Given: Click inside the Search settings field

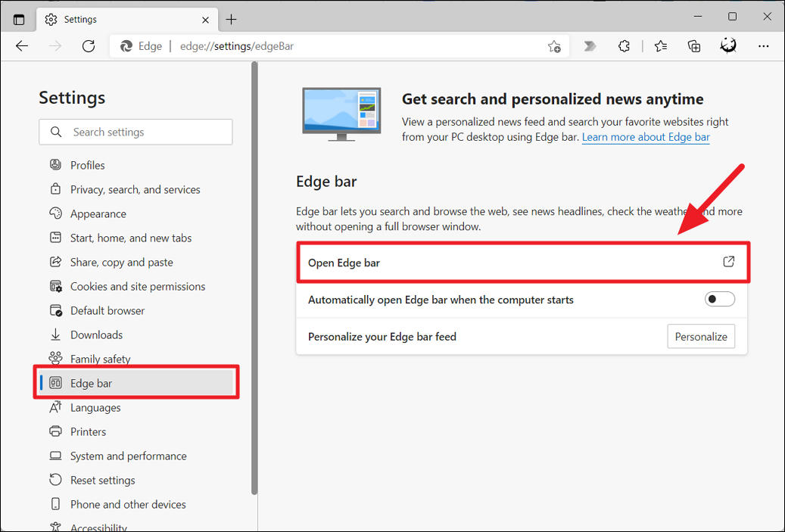Looking at the screenshot, I should point(136,132).
